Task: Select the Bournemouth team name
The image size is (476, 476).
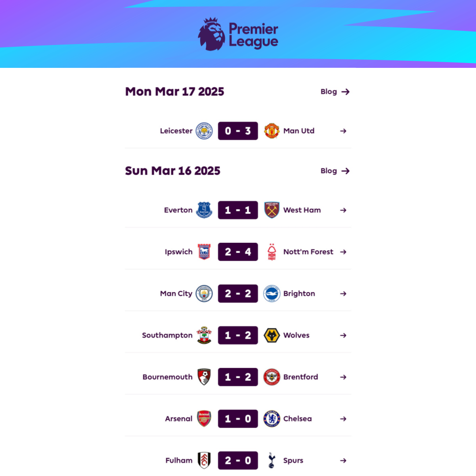Action: pos(167,377)
